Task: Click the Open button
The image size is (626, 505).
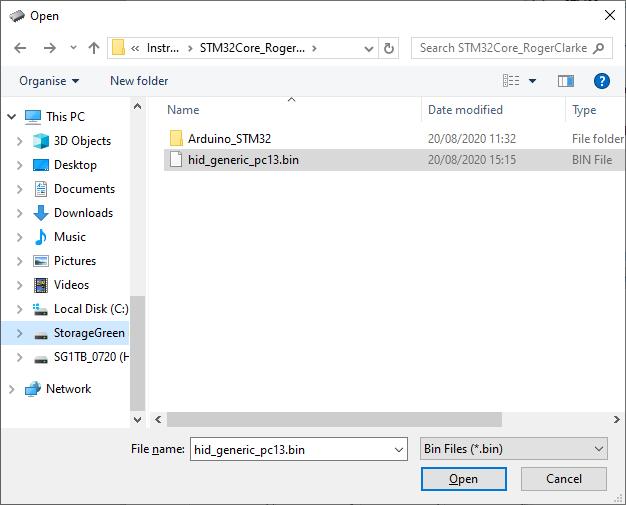Action: point(463,479)
